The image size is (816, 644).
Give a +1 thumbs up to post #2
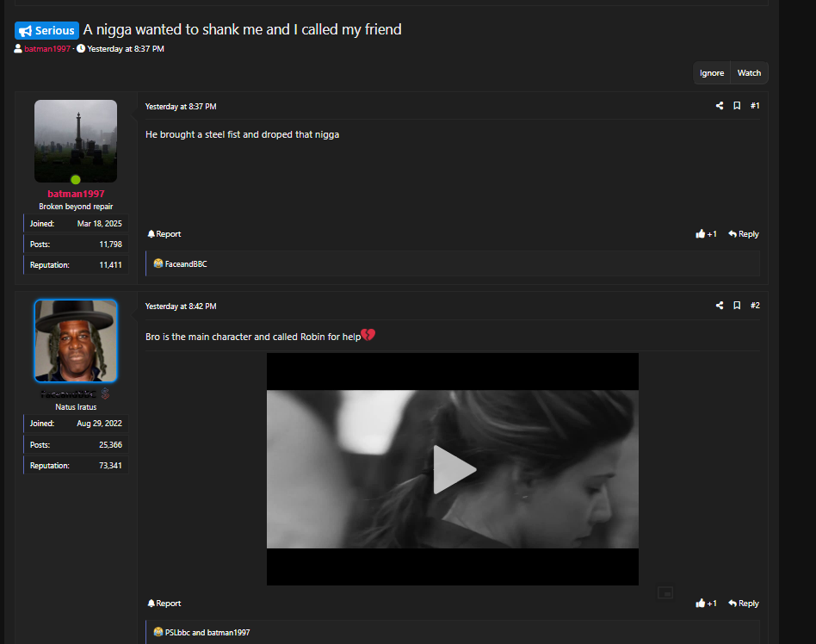coord(706,603)
